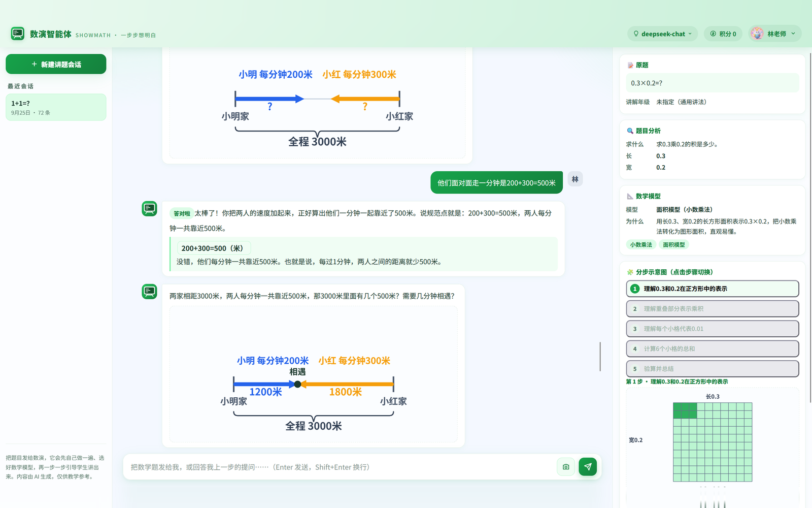The width and height of the screenshot is (812, 508).
Task: Select step 5 验算并总结
Action: point(713,369)
